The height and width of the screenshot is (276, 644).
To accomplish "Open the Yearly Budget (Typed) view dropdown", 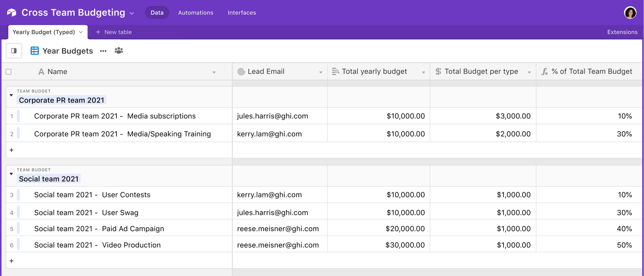I will tap(81, 32).
